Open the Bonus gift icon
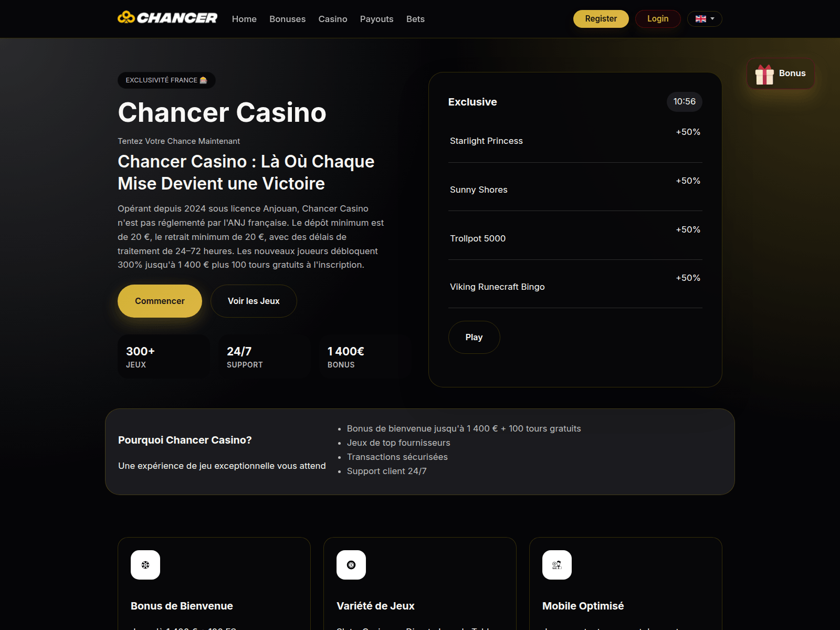 coord(764,74)
